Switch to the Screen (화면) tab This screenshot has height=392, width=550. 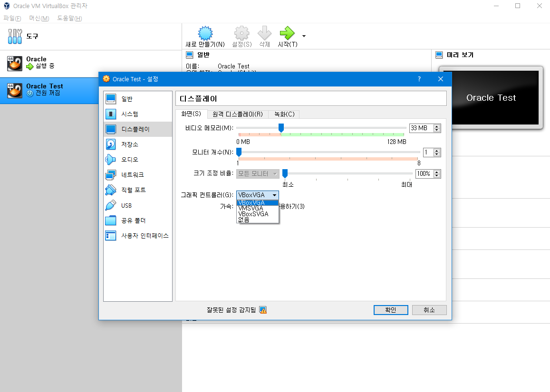click(191, 114)
